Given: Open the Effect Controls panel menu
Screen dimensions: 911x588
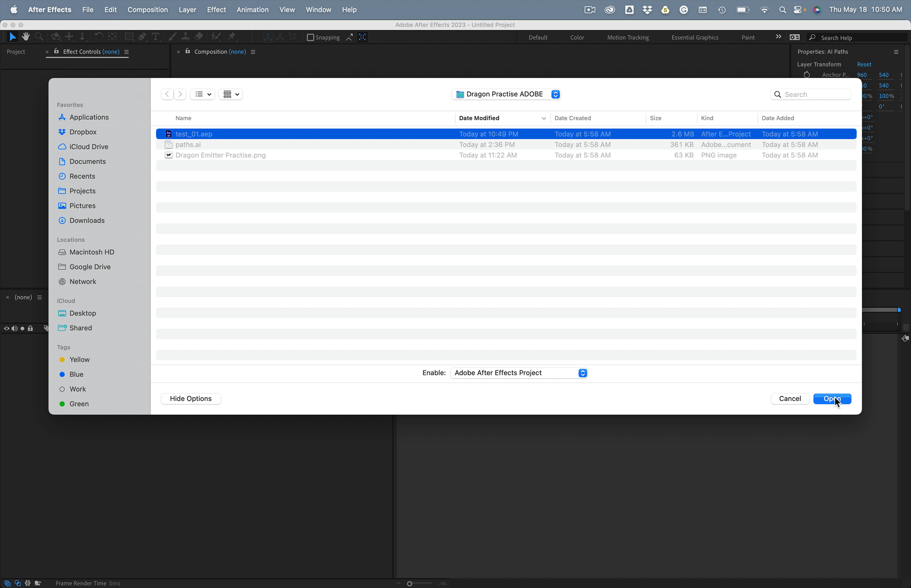Looking at the screenshot, I should (126, 52).
